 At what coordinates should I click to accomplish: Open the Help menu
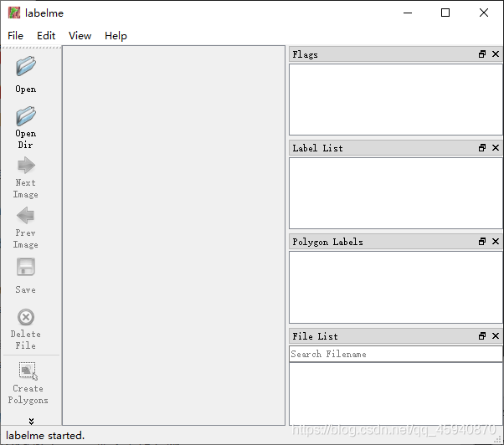click(116, 36)
